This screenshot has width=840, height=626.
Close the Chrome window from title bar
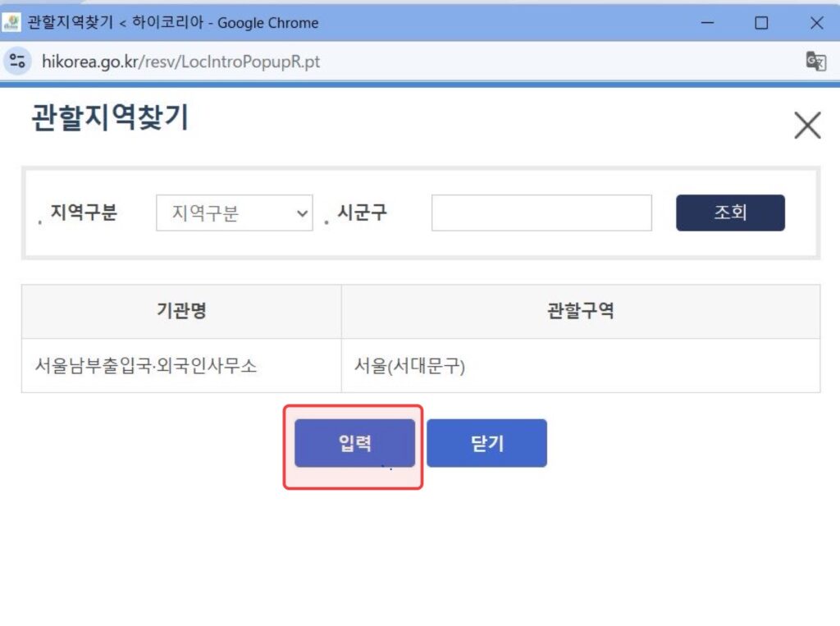coord(816,22)
